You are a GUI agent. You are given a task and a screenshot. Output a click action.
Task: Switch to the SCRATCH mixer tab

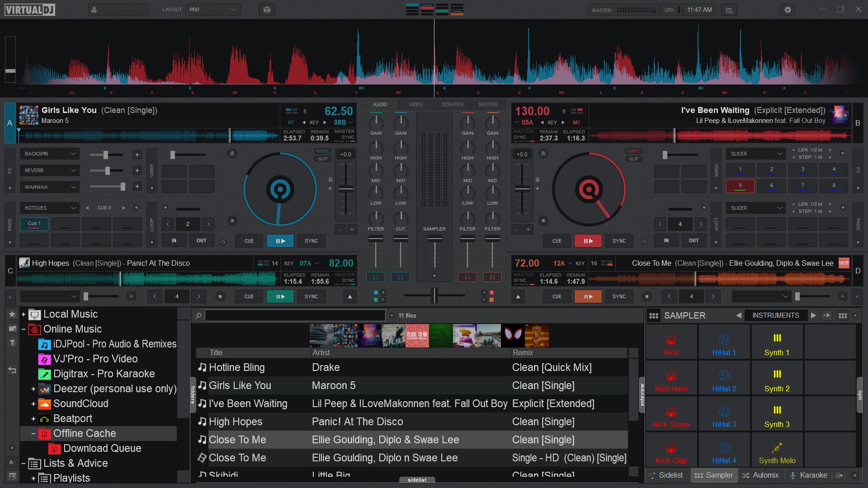(452, 104)
